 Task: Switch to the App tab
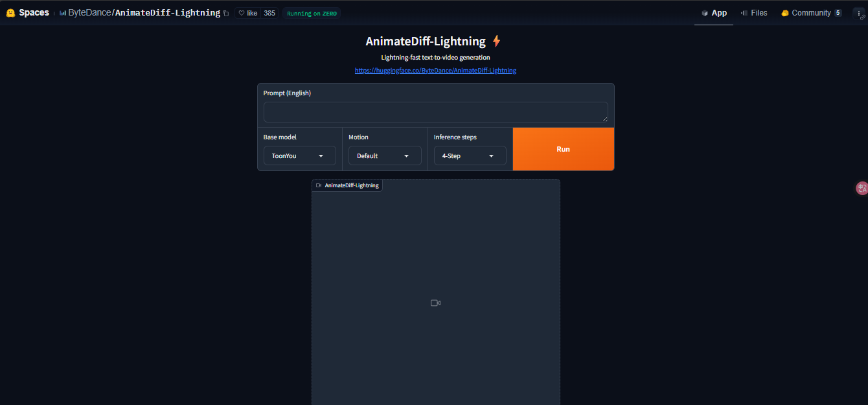[714, 13]
